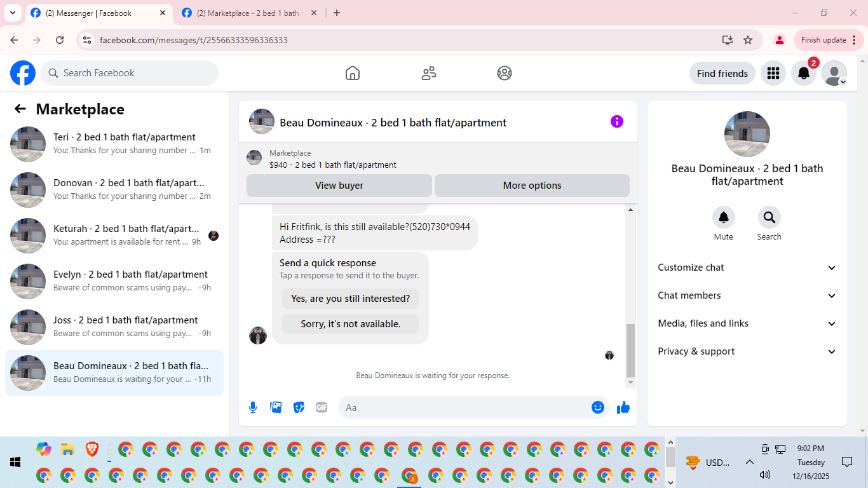This screenshot has height=488, width=868.
Task: Open the Facebook menu grid icon
Action: click(773, 73)
